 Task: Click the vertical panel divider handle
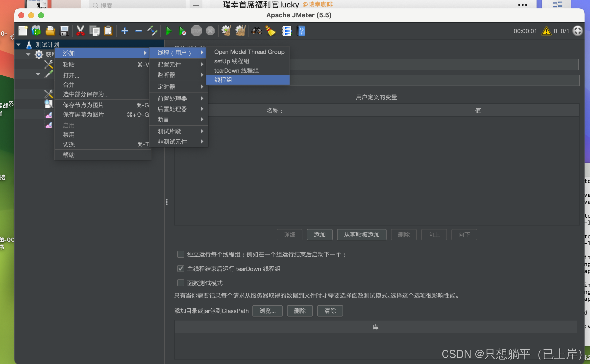[x=167, y=202]
